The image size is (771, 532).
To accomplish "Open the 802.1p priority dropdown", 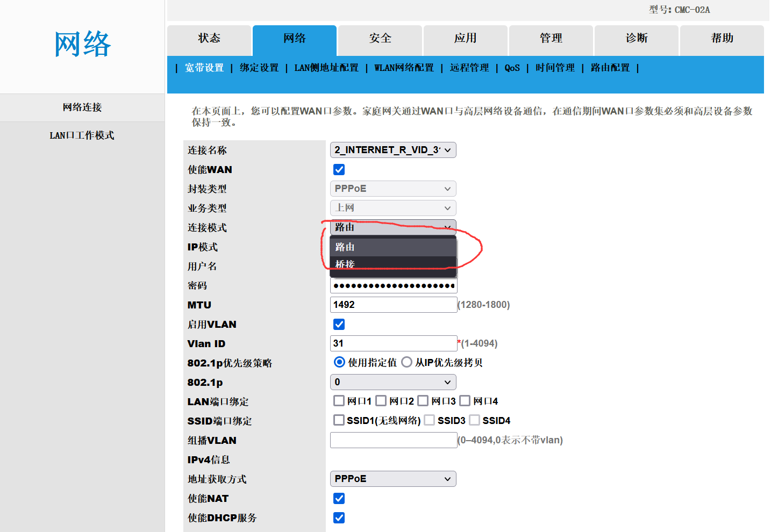I will (393, 382).
